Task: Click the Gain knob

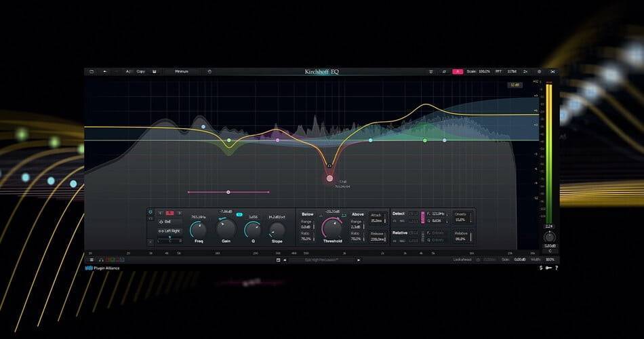Action: point(226,228)
